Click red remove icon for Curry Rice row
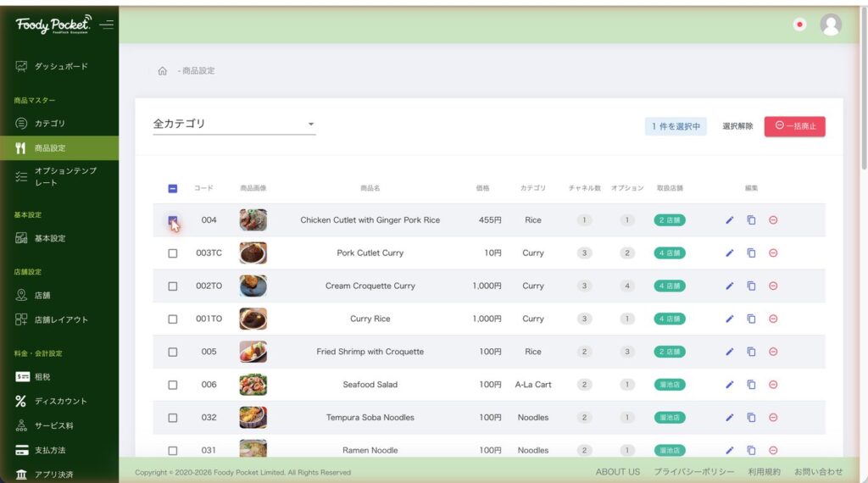The image size is (868, 483). (x=773, y=319)
